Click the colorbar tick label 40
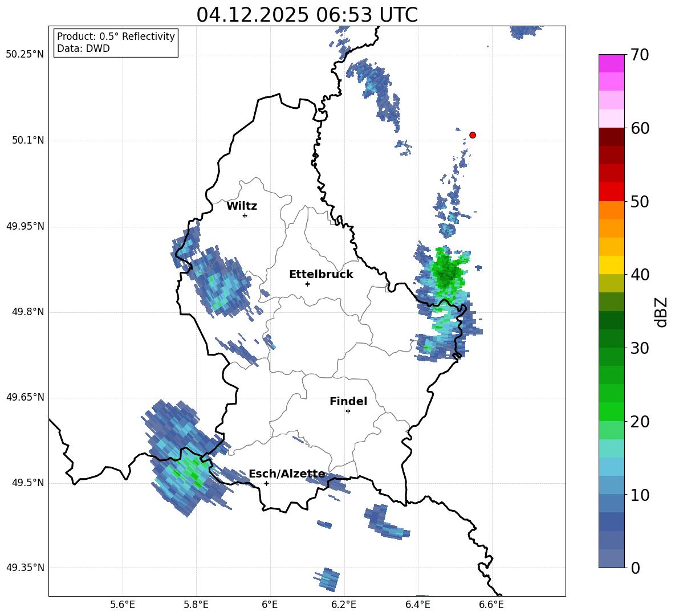 (x=640, y=275)
